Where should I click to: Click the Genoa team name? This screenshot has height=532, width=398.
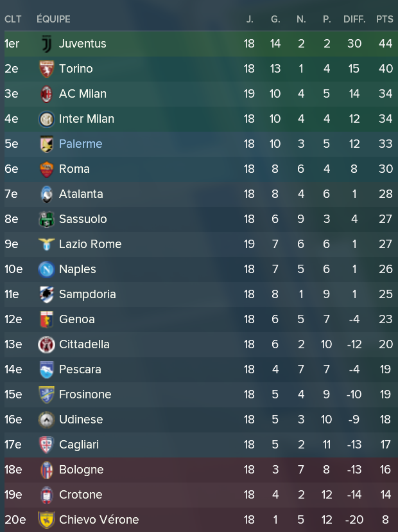(x=77, y=319)
